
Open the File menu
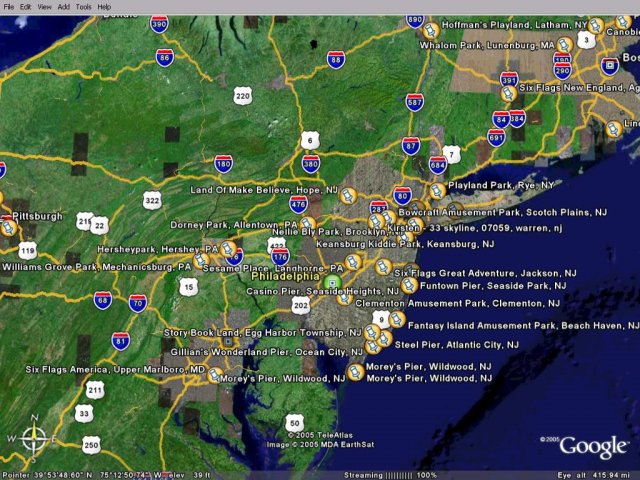tap(9, 7)
